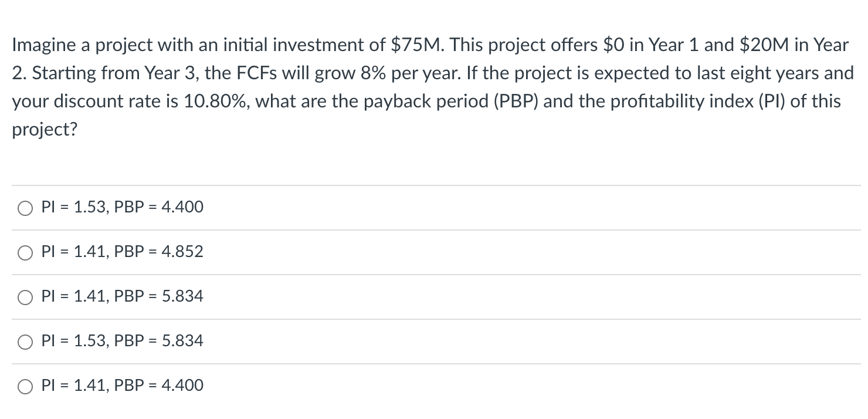Image resolution: width=868 pixels, height=419 pixels.
Task: Select the radio button for PI = 1.53, PBP = 4.400
Action: pos(25,207)
